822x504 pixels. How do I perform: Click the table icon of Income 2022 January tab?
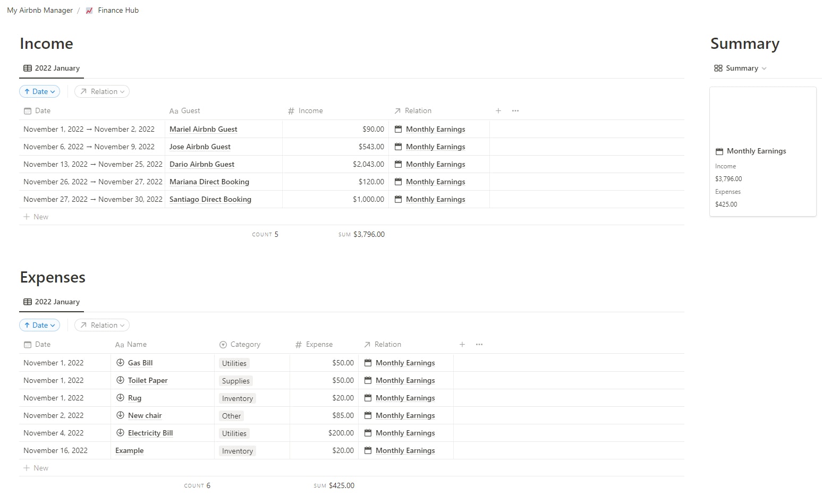[28, 68]
